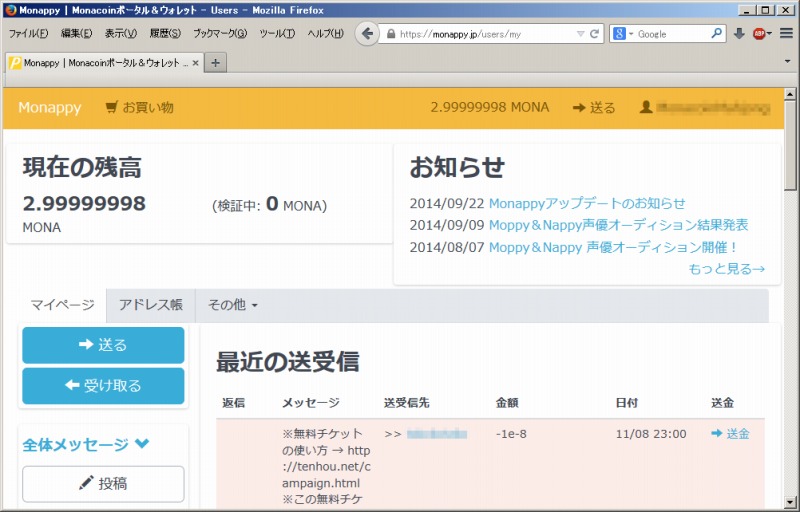Open the 履歴 menu
This screenshot has width=800, height=512.
[x=165, y=34]
